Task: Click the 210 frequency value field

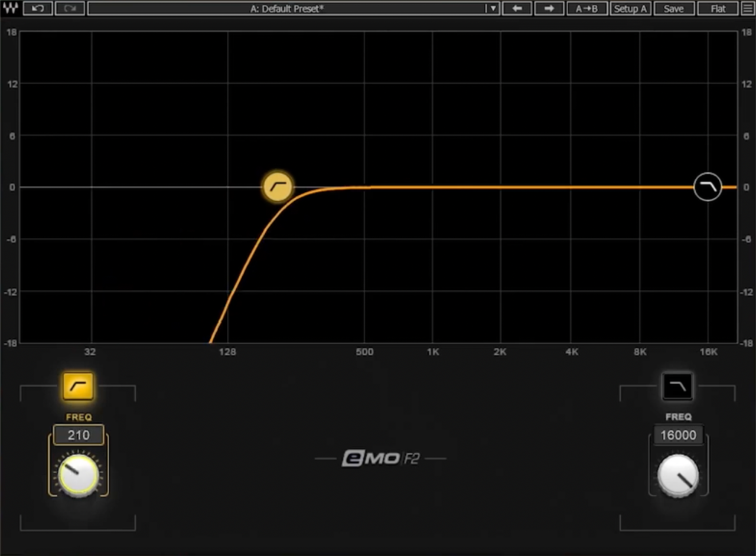Action: 79,435
